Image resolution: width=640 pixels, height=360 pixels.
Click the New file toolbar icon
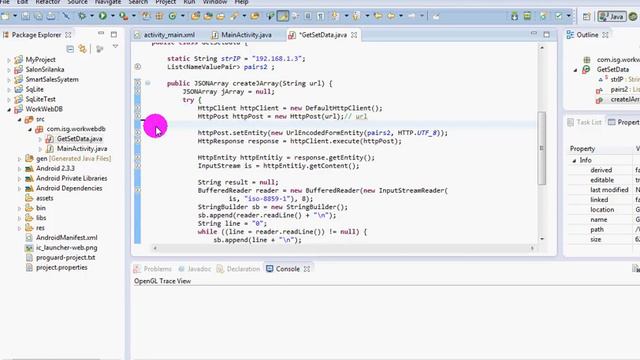5,16
